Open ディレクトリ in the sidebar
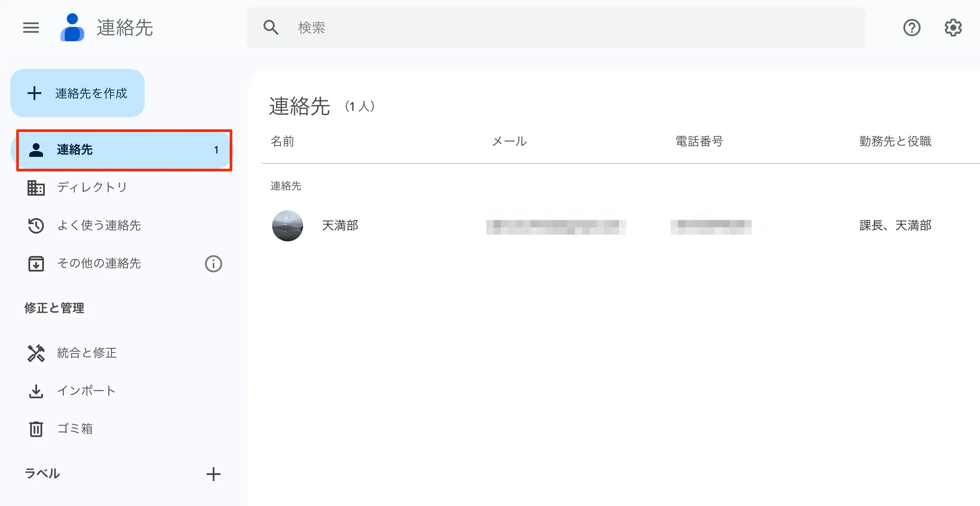The width and height of the screenshot is (980, 506). (92, 187)
